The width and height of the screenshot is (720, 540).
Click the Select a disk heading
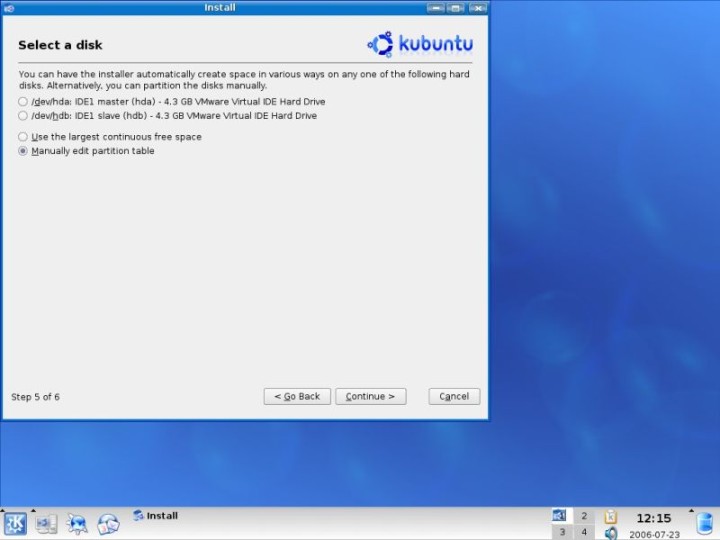coord(60,45)
